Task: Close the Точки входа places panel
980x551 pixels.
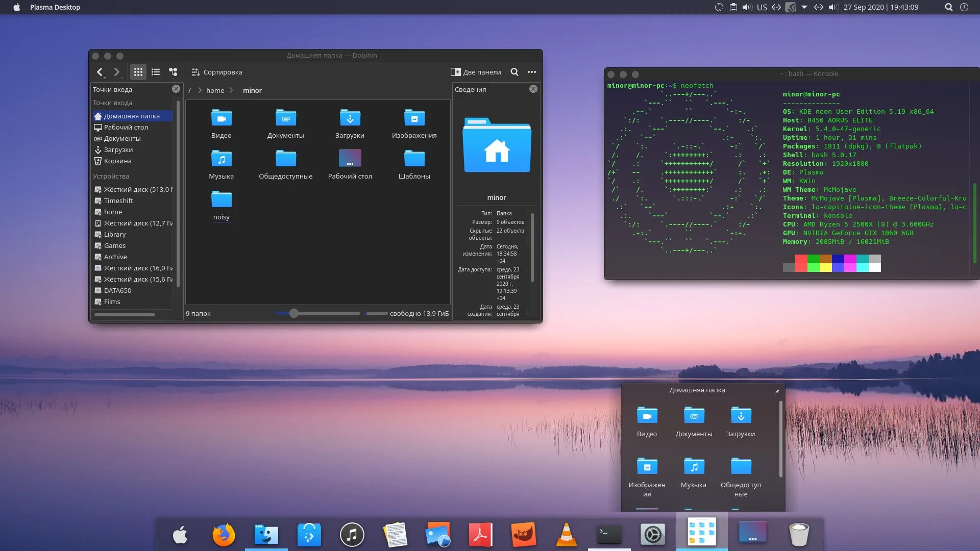Action: (176, 89)
